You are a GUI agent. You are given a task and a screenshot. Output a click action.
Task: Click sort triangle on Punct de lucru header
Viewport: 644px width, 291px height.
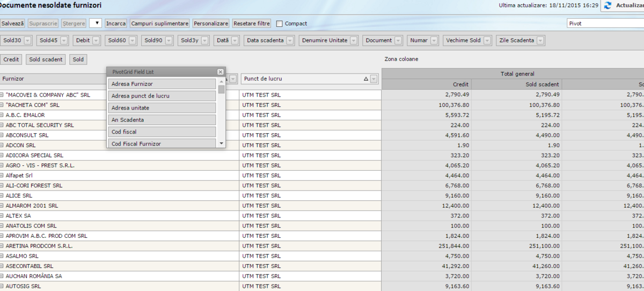click(x=366, y=79)
